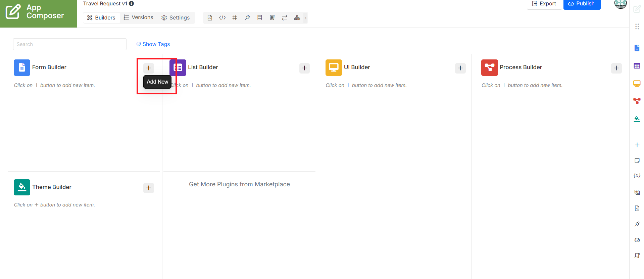Image resolution: width=644 pixels, height=279 pixels.
Task: Click the plug icon in the top toolbar
Action: (247, 18)
